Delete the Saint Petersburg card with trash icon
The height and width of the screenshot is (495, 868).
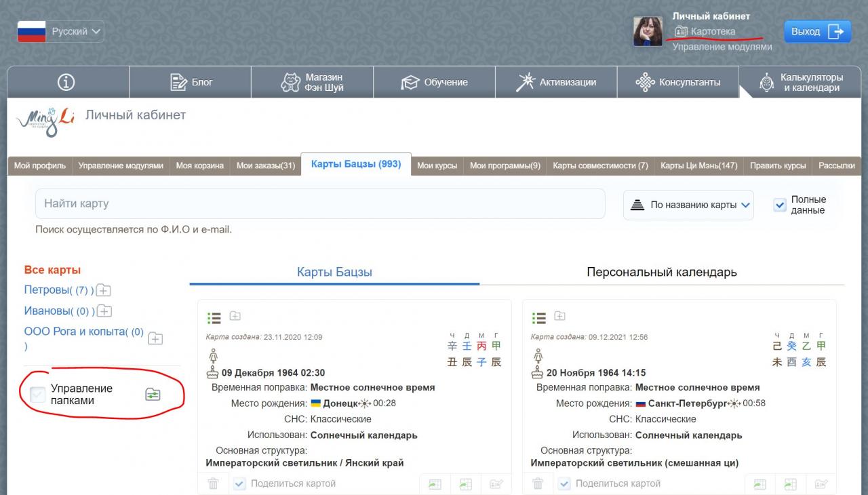tap(538, 483)
